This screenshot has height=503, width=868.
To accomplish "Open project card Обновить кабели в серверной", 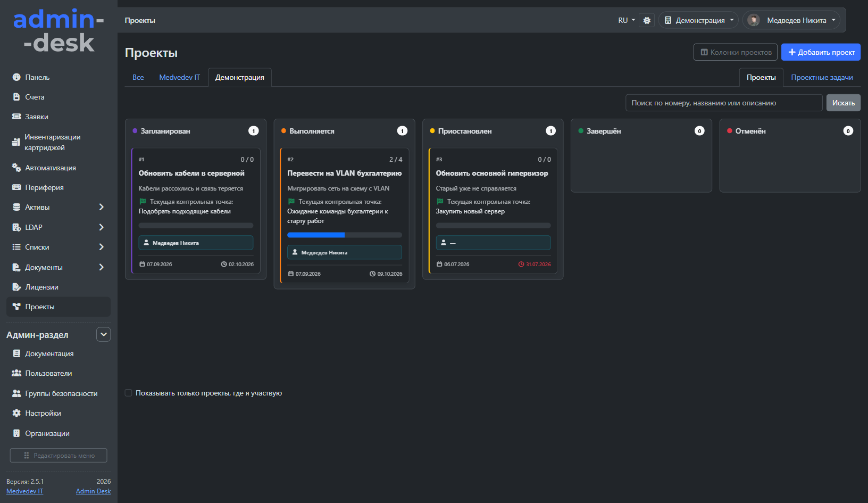I will point(196,211).
